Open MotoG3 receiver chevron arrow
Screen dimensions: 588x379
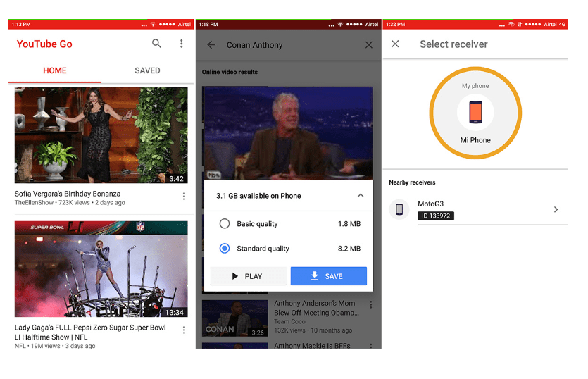pyautogui.click(x=556, y=209)
